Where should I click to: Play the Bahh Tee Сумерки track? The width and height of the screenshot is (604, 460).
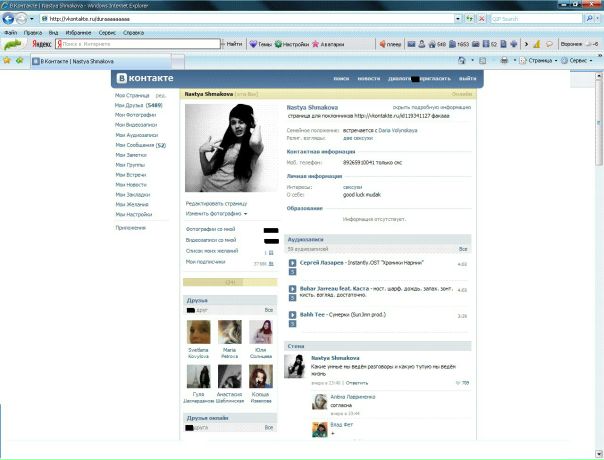[291, 316]
